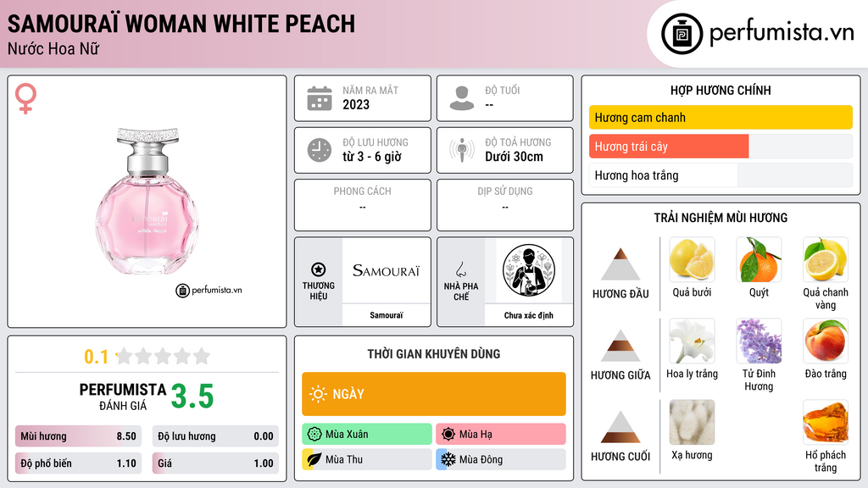Click the Hợp hương chính heading
The image size is (868, 488).
coord(721,90)
